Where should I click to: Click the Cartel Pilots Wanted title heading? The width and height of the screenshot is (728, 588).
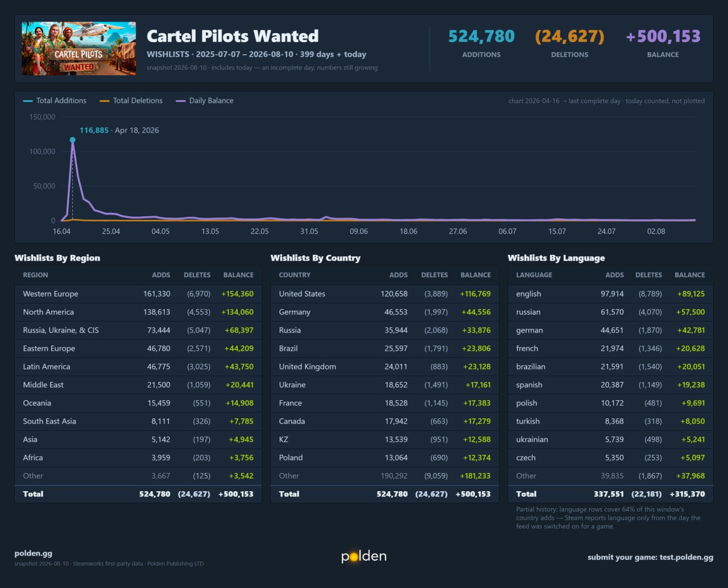point(233,36)
